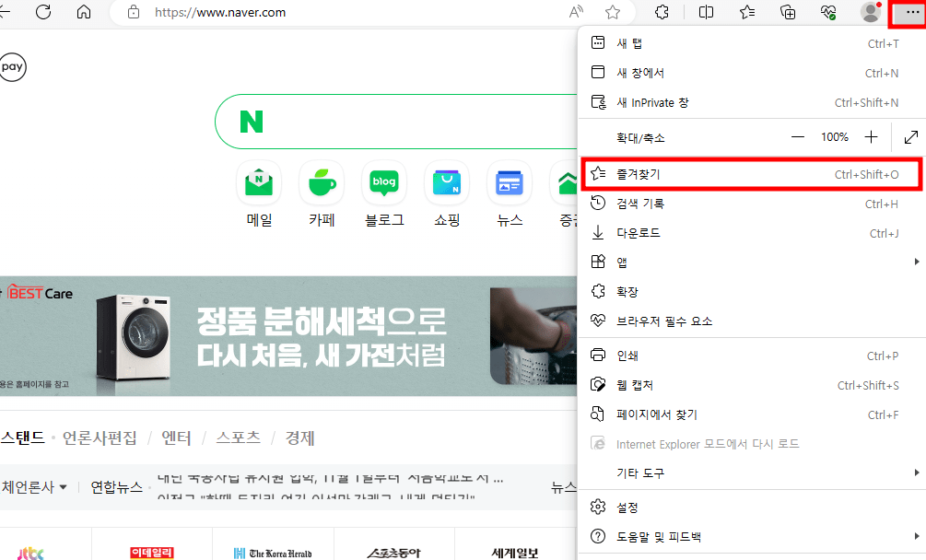Open the 뉴스 news icon
926x560 pixels.
(x=510, y=182)
